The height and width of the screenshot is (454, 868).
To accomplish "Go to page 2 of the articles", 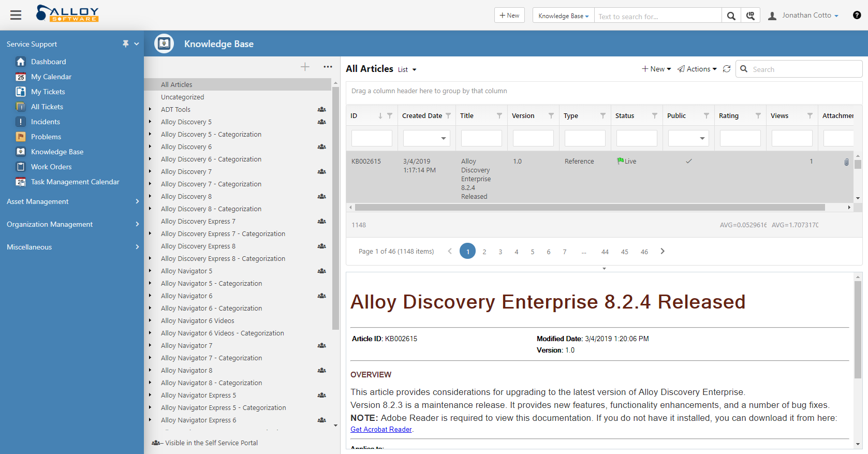I will click(x=484, y=252).
